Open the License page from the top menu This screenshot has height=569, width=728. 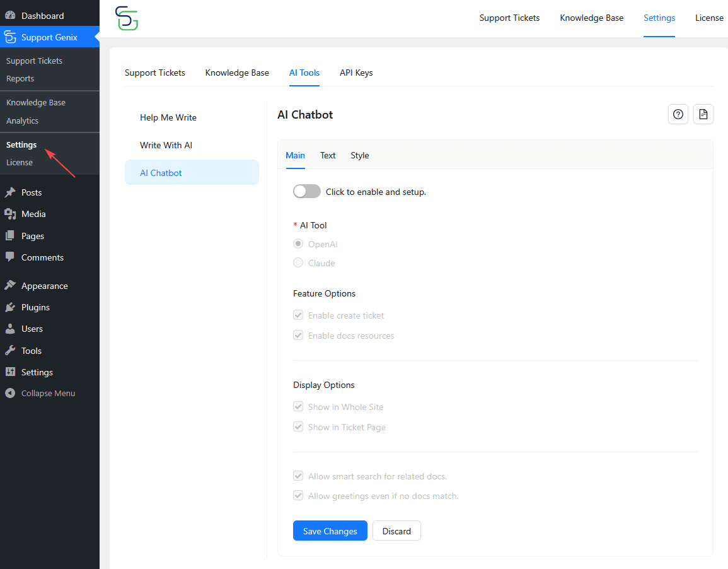point(709,18)
